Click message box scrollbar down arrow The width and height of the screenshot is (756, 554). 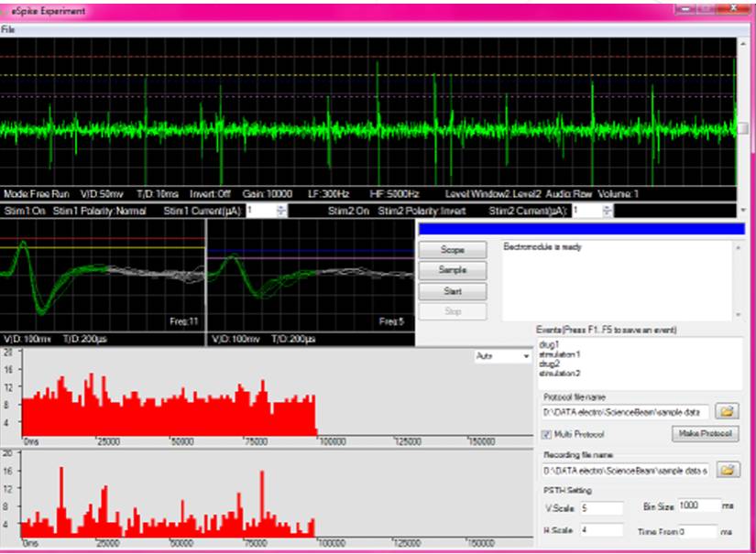click(x=738, y=315)
